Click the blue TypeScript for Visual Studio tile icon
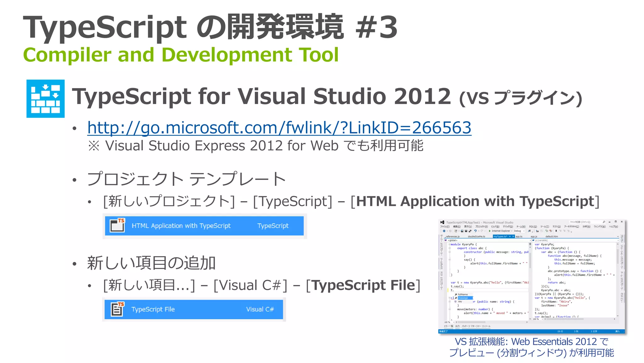 point(46,99)
